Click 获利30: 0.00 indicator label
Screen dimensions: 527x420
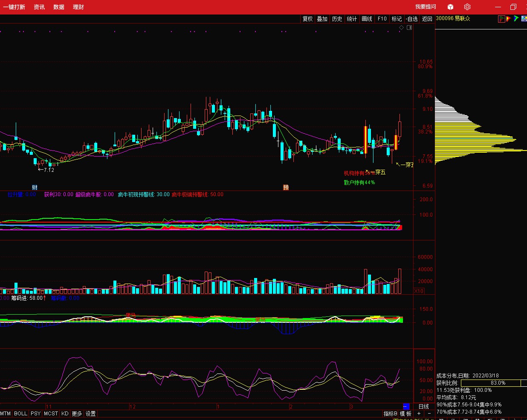[59, 194]
